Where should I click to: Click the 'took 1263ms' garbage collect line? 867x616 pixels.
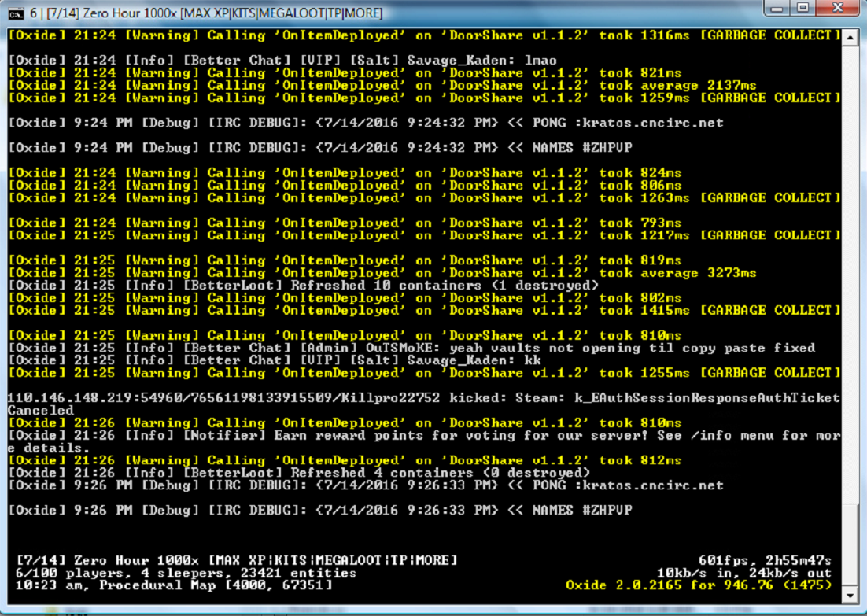tap(424, 198)
